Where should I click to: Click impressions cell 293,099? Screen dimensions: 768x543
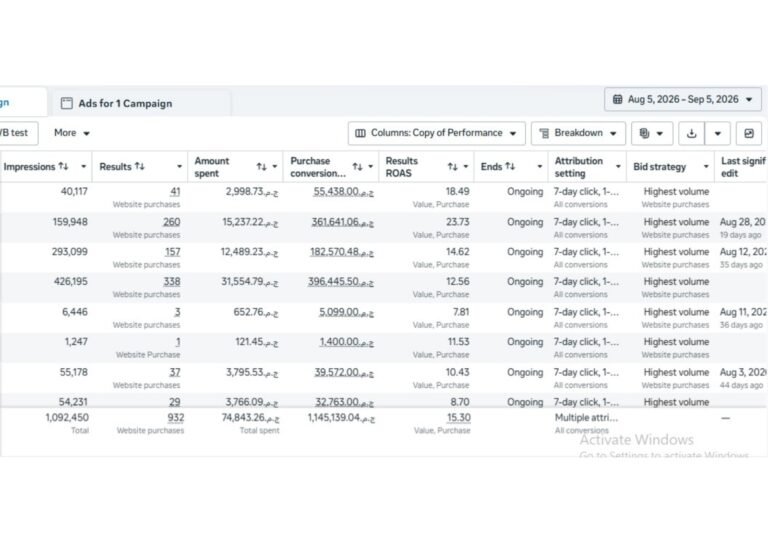(x=70, y=252)
